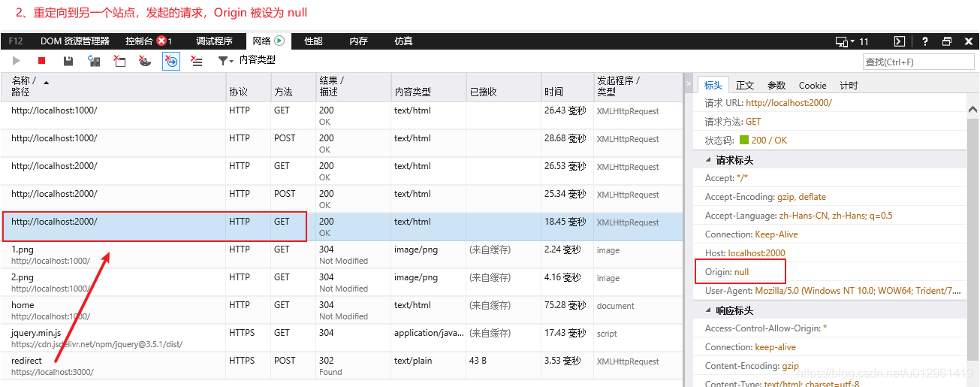Select the 参数 details tab

tap(776, 85)
